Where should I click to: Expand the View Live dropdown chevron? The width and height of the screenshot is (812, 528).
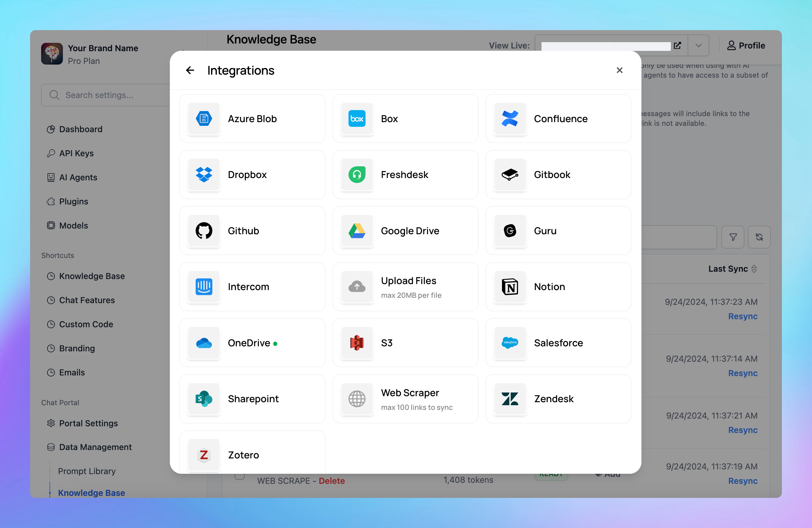(x=698, y=46)
